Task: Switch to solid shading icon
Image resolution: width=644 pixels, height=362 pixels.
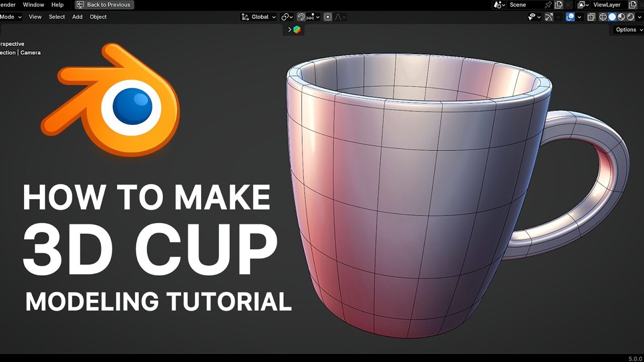Action: (x=612, y=17)
